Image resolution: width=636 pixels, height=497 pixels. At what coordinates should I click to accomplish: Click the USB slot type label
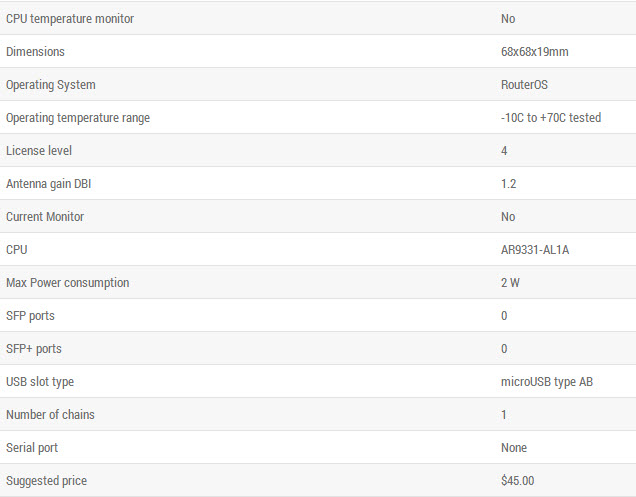[x=40, y=382]
